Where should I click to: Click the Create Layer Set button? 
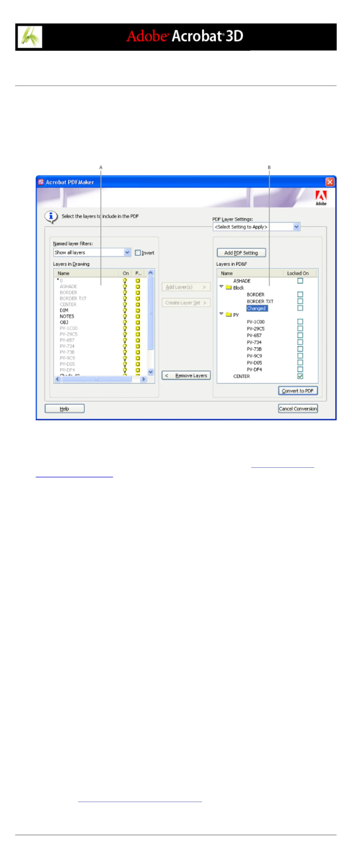(x=186, y=303)
